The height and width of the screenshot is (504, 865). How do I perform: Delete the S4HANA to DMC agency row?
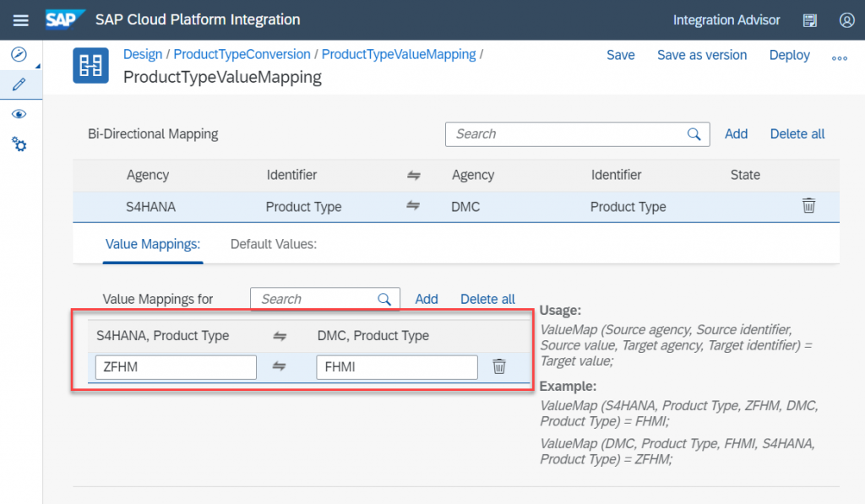(x=808, y=205)
